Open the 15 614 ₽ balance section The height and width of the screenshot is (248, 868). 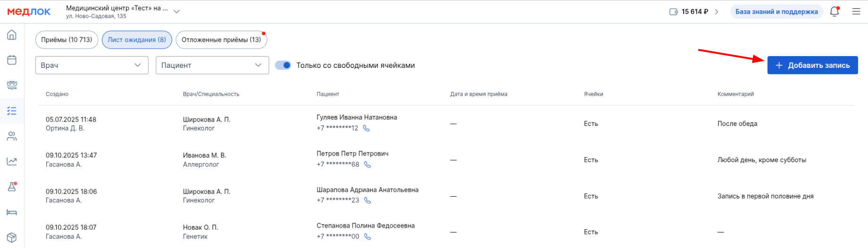[694, 12]
